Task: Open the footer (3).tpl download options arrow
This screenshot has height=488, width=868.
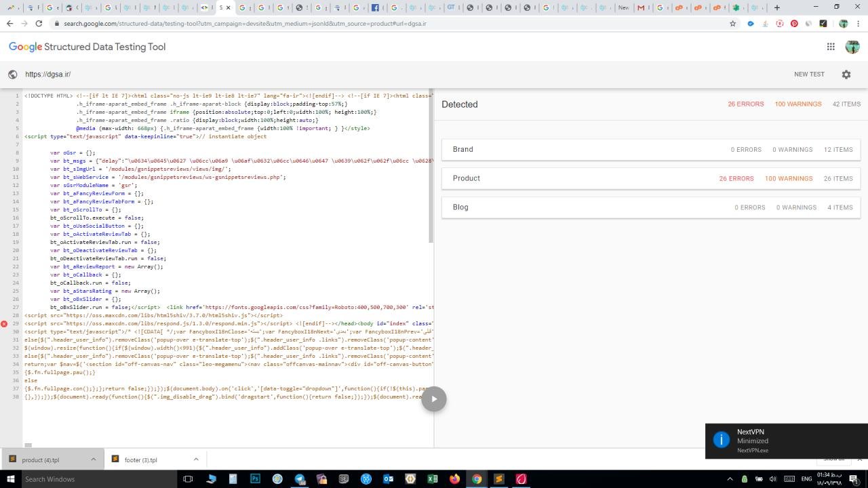Action: click(196, 460)
